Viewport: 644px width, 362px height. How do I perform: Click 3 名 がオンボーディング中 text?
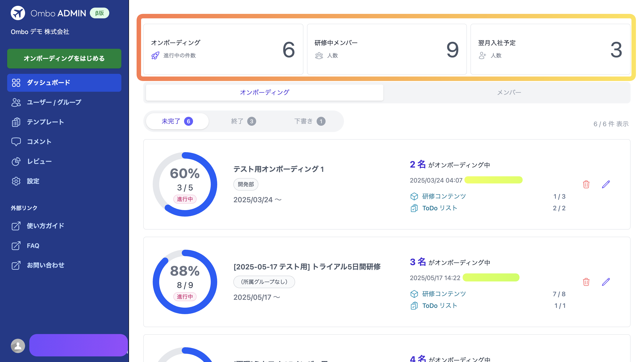coord(450,262)
